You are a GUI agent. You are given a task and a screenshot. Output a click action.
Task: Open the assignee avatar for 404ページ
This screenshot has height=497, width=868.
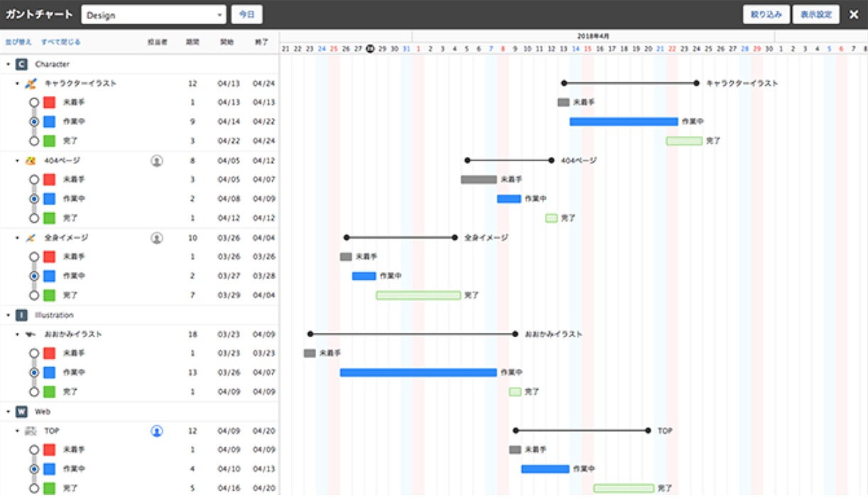pyautogui.click(x=157, y=160)
